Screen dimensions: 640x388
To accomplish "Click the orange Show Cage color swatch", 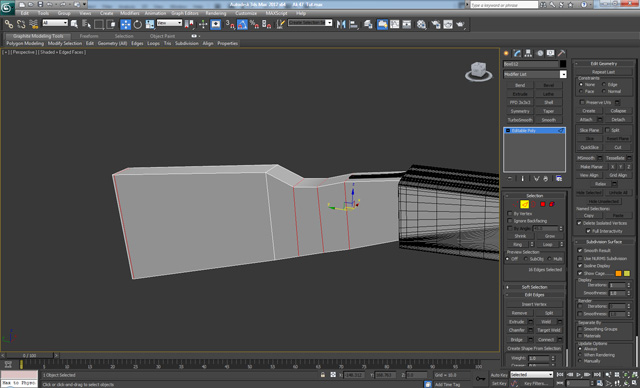I will [x=618, y=273].
